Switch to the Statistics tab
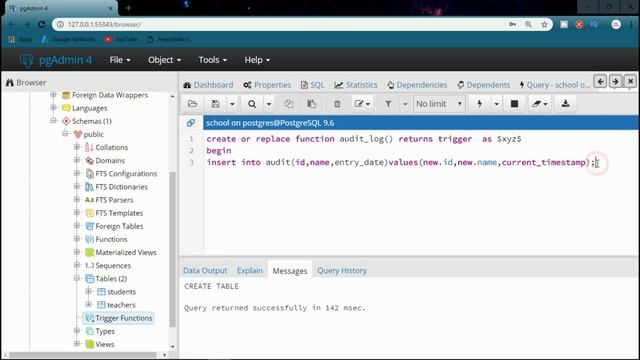Image resolution: width=640 pixels, height=360 pixels. pos(356,85)
